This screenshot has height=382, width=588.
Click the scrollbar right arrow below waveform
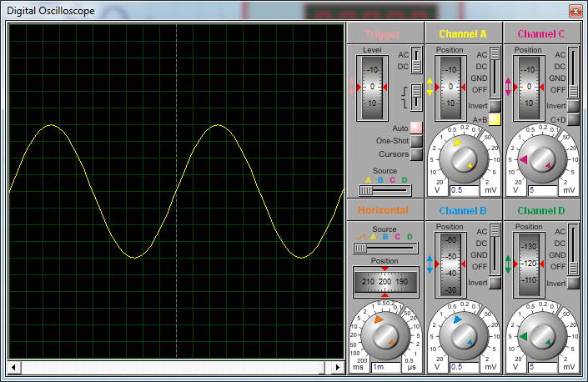(x=337, y=367)
